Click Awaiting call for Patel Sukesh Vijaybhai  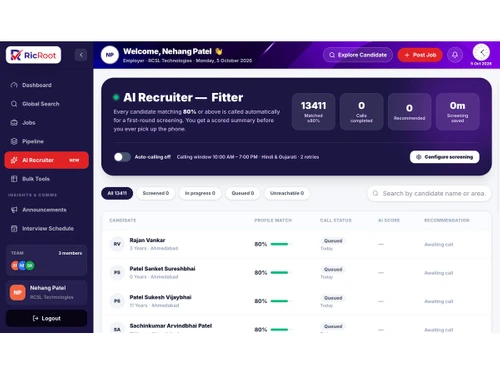click(x=439, y=301)
